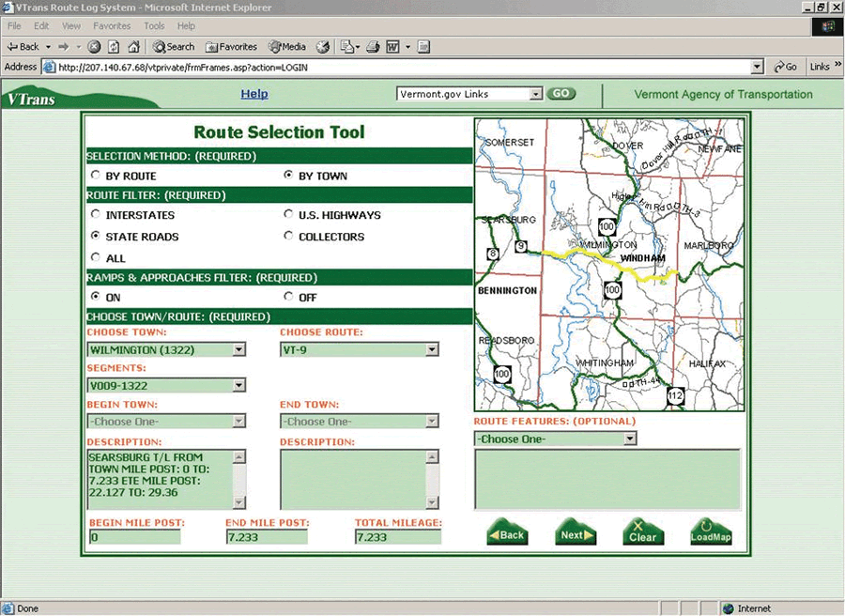Viewport: 845px width, 616px height.
Task: Click the Begin Mile Post input field
Action: [134, 537]
